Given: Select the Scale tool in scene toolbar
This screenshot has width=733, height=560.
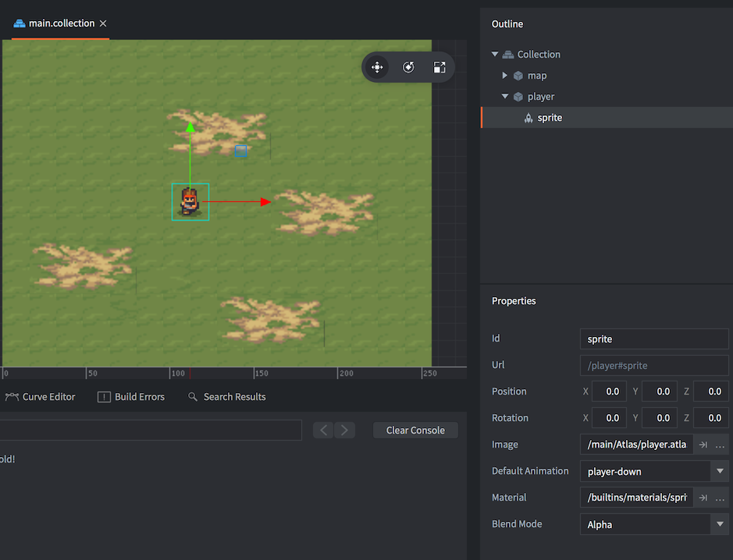Looking at the screenshot, I should pyautogui.click(x=439, y=68).
